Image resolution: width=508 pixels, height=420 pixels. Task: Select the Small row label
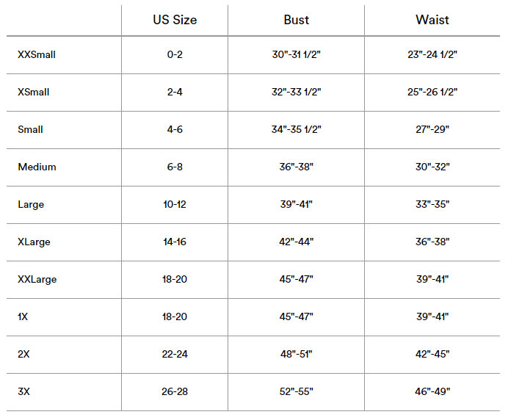pos(30,130)
